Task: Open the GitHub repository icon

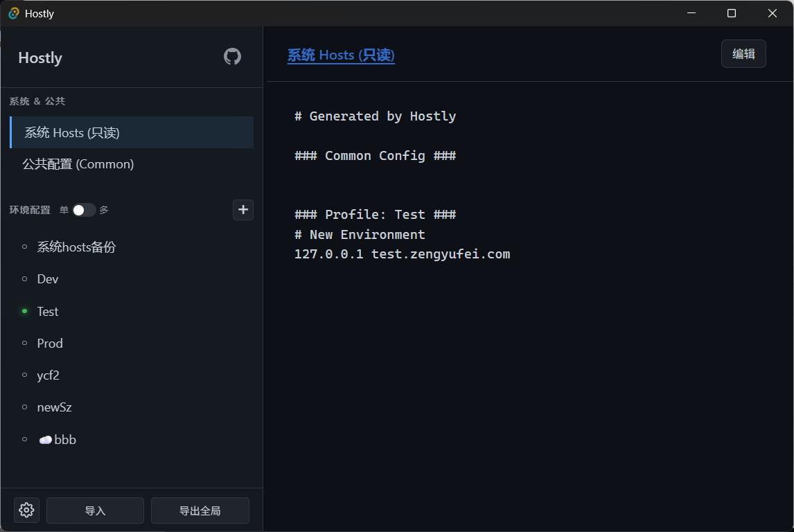Action: [232, 57]
